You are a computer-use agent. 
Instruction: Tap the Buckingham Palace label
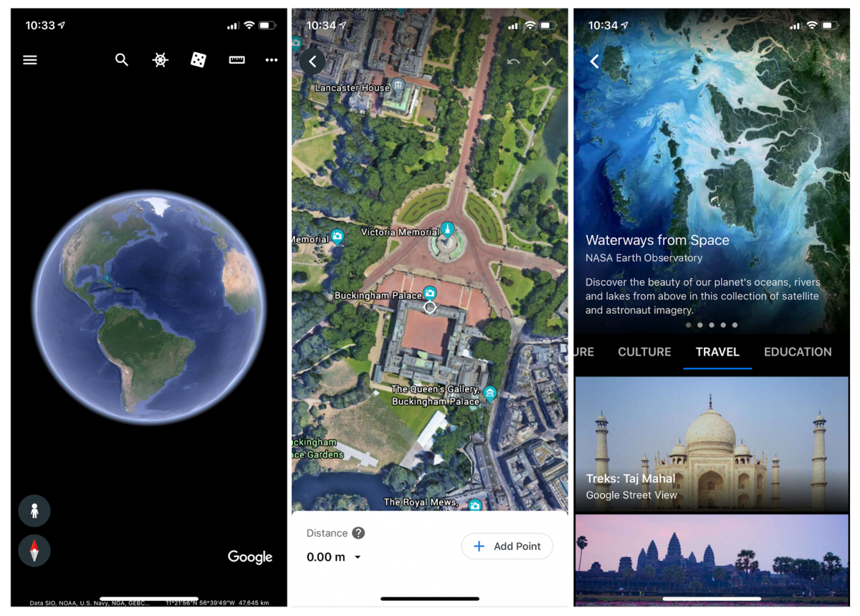tap(378, 295)
